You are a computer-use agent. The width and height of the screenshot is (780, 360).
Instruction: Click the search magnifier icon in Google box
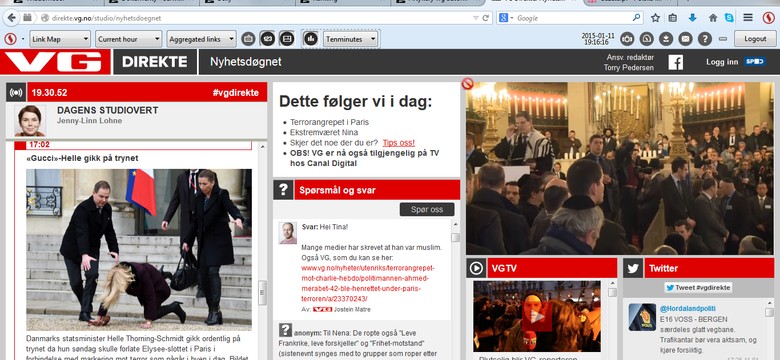(636, 17)
